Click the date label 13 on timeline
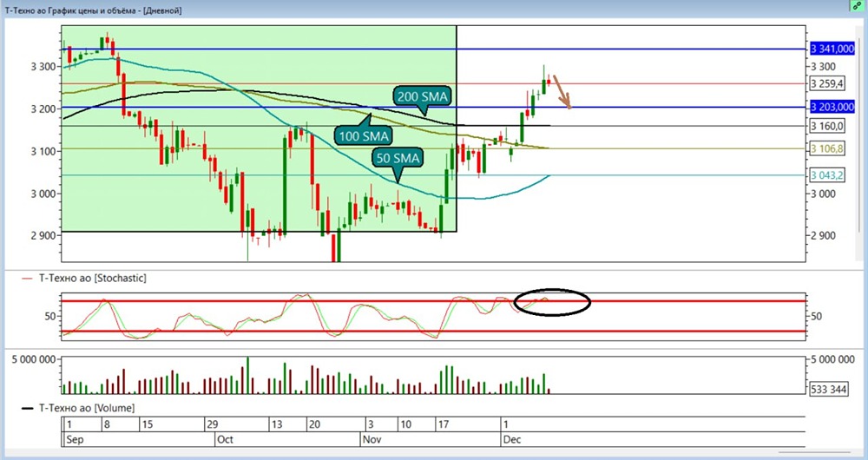 click(276, 424)
